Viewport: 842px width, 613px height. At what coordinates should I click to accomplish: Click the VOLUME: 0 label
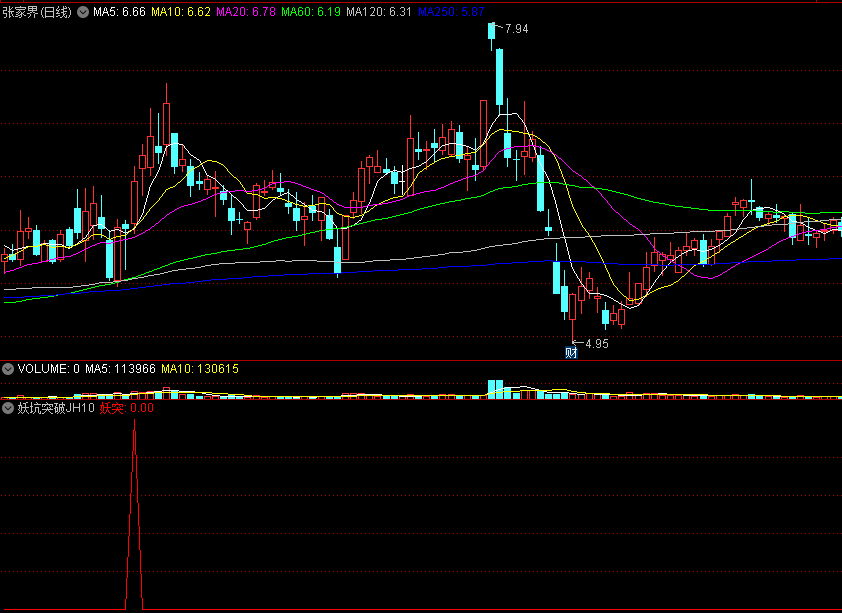coord(48,369)
